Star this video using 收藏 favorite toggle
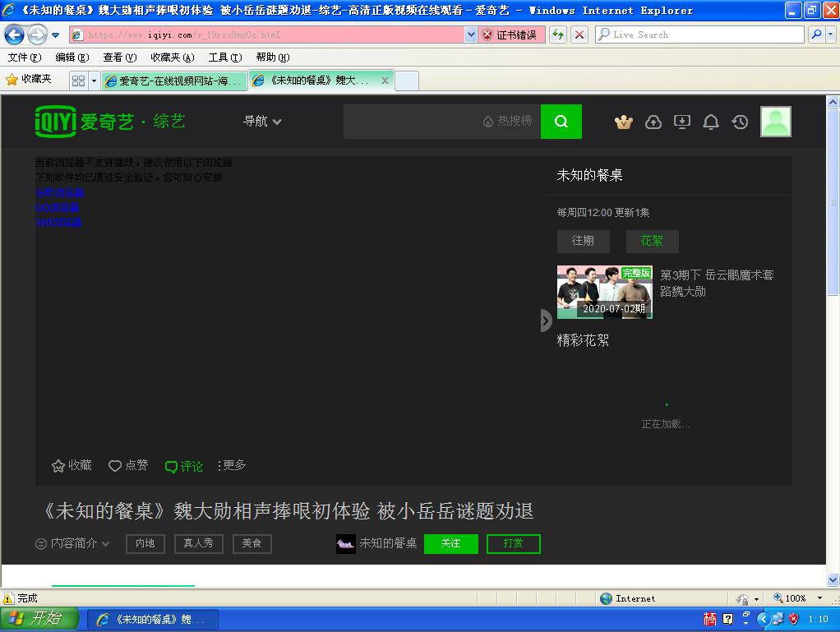The height and width of the screenshot is (632, 840). point(71,465)
